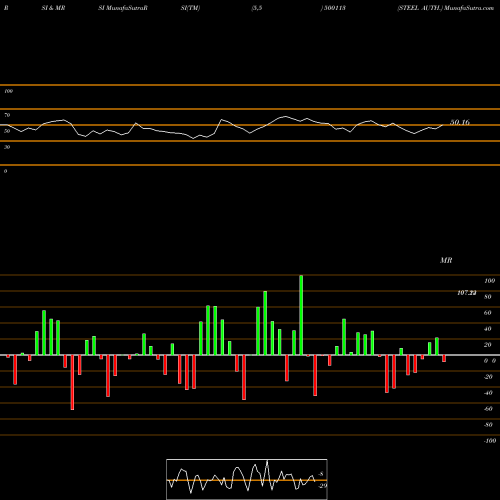This screenshot has height=500, width=500.
Task: Click the MR axis label '20'
Action: tap(488, 345)
